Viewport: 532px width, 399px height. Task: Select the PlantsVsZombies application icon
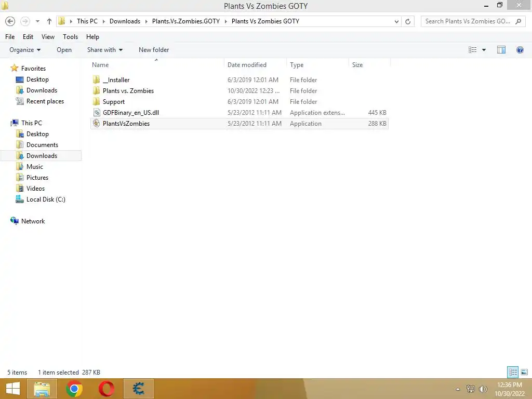coord(96,124)
